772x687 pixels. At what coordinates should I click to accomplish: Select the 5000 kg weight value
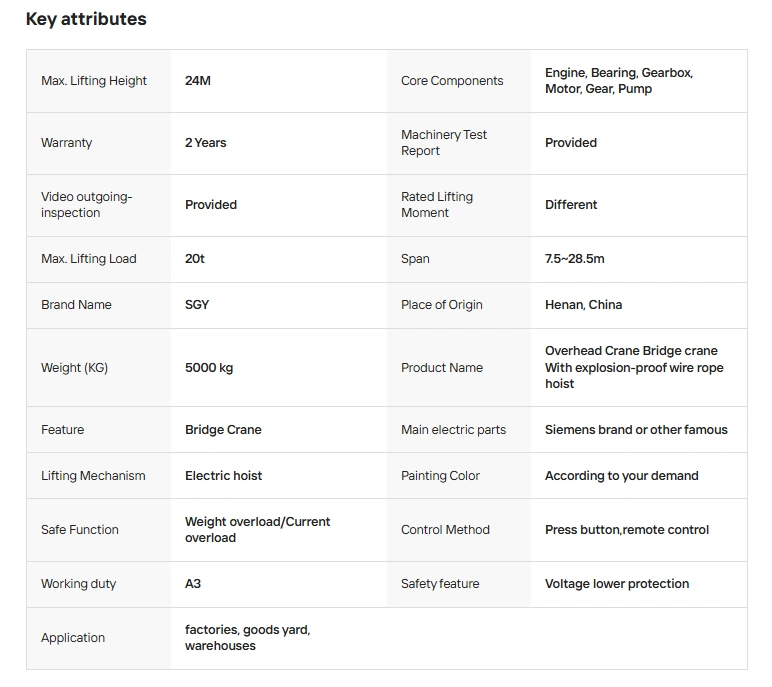point(209,368)
